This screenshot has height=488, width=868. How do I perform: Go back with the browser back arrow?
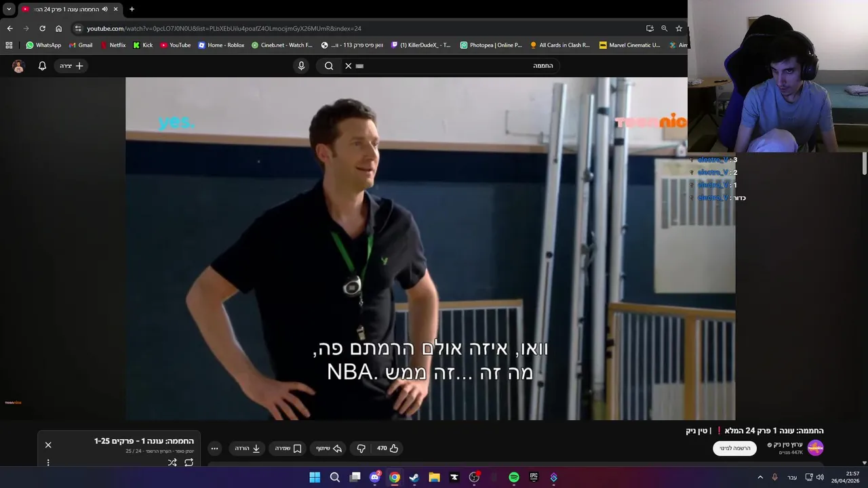tap(9, 28)
